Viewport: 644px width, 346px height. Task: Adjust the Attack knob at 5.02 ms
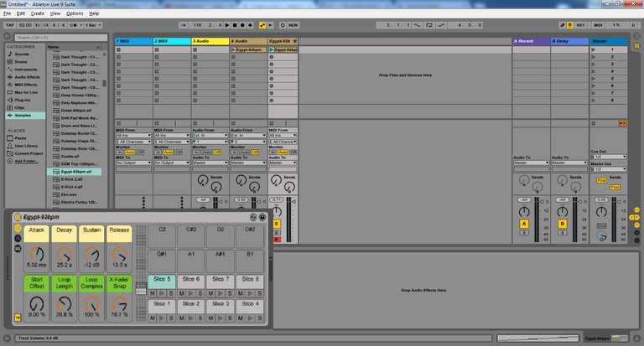(x=37, y=254)
